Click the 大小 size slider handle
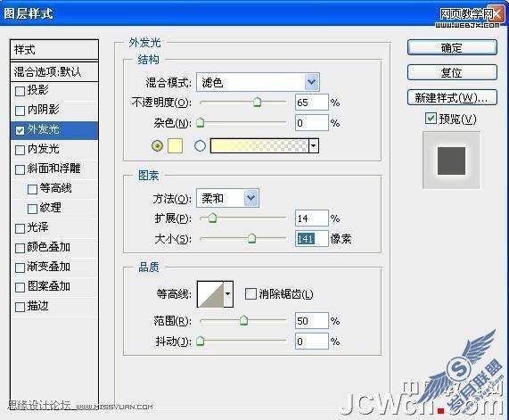509x420 pixels. 251,238
